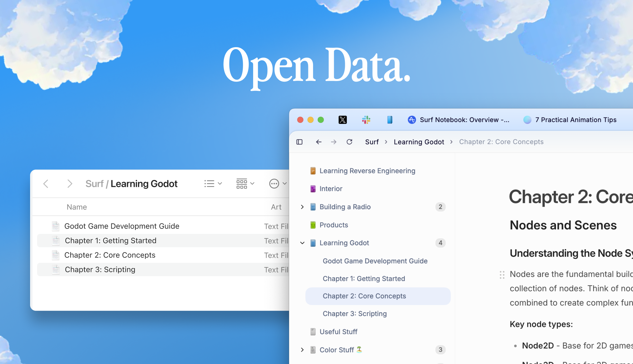Image resolution: width=633 pixels, height=364 pixels.
Task: Open the ellipsis actions dropdown
Action: point(278,184)
